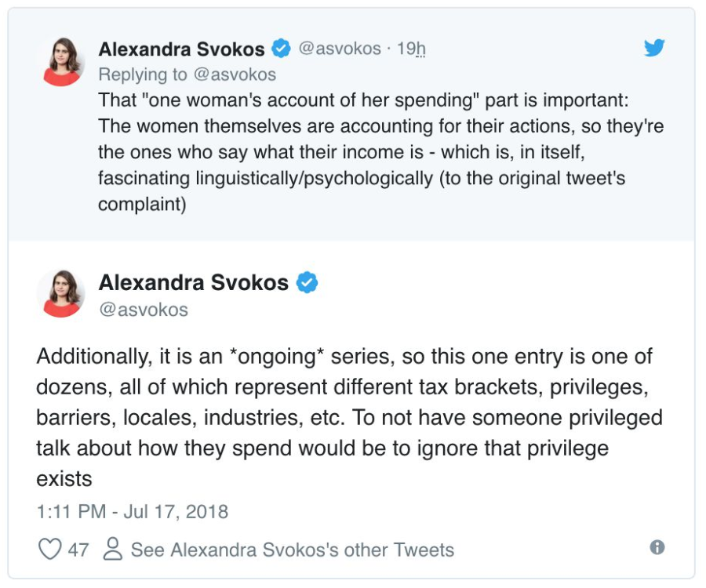This screenshot has height=588, width=706.
Task: Like the tweet with heart icon
Action: [x=49, y=550]
